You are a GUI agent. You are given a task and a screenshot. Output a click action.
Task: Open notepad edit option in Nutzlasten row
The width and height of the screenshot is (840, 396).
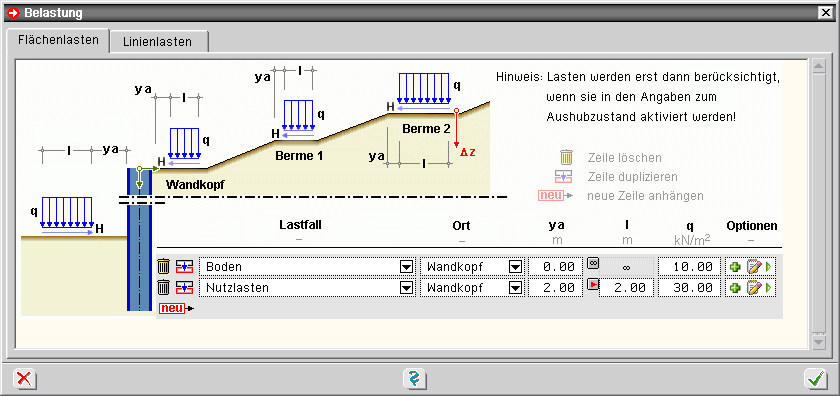click(x=754, y=288)
